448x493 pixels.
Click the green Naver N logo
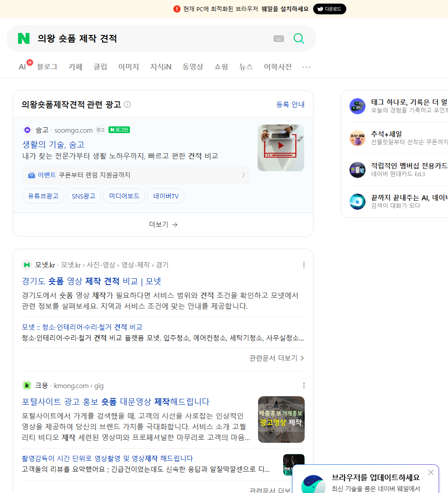24,39
